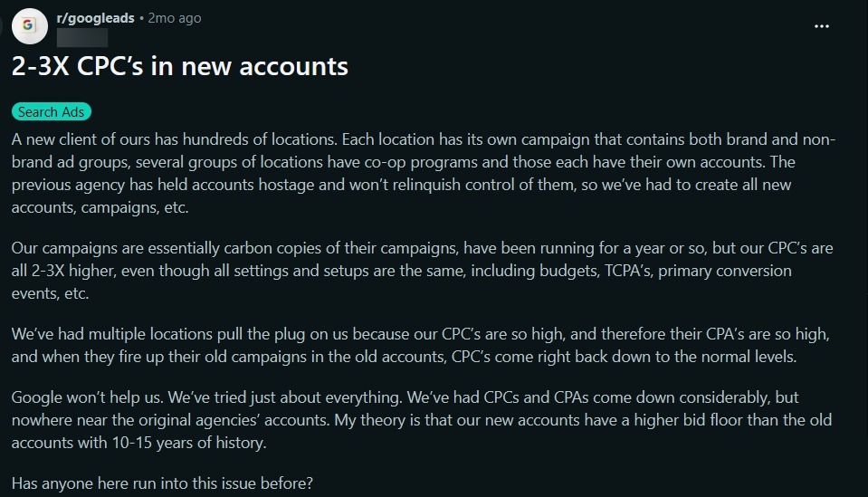Open the three-dot post options menu

pyautogui.click(x=822, y=26)
